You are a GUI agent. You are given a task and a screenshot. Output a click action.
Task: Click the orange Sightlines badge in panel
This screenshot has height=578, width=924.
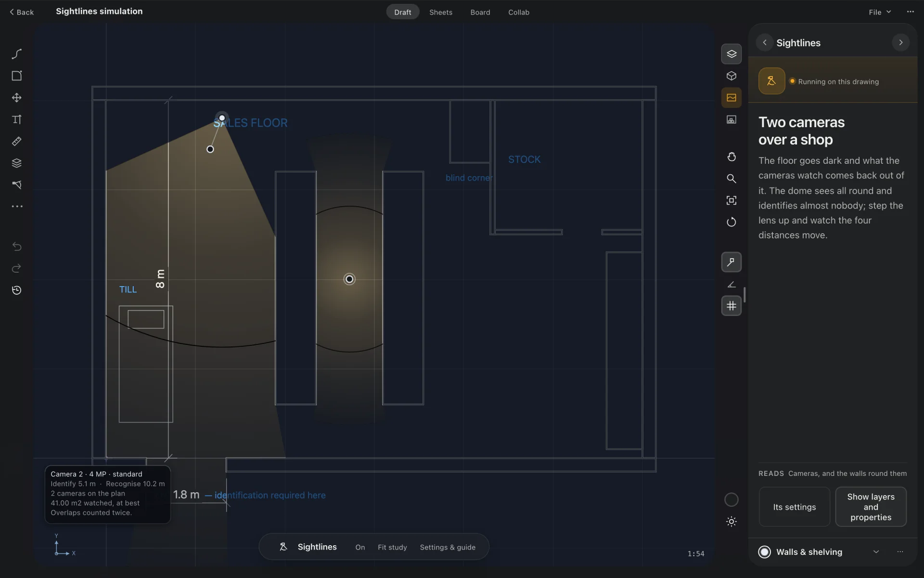point(771,81)
